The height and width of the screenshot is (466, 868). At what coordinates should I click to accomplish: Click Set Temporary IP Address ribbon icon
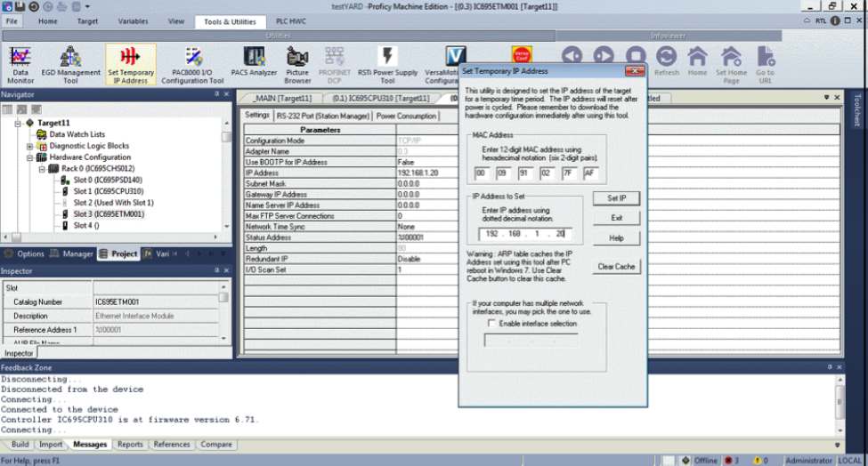[131, 65]
